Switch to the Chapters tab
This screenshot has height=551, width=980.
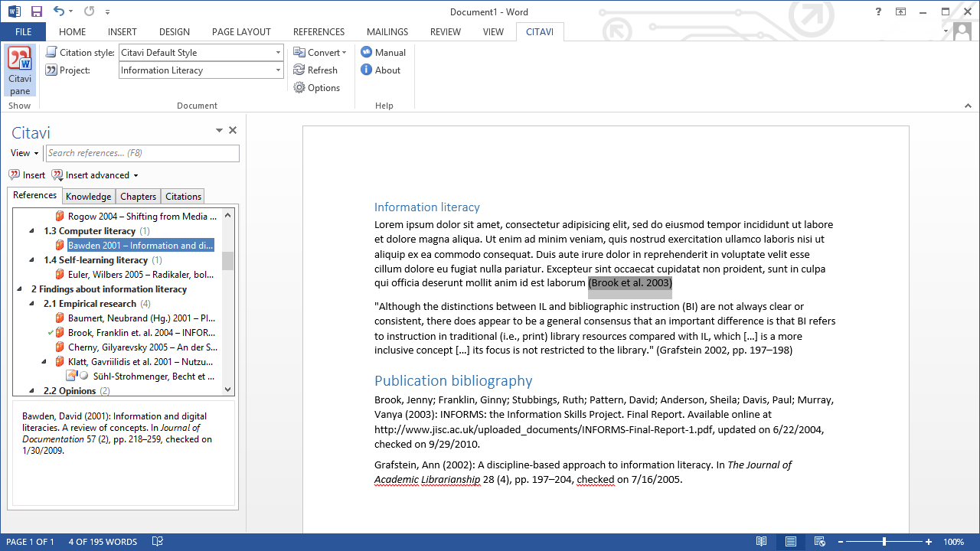click(139, 197)
